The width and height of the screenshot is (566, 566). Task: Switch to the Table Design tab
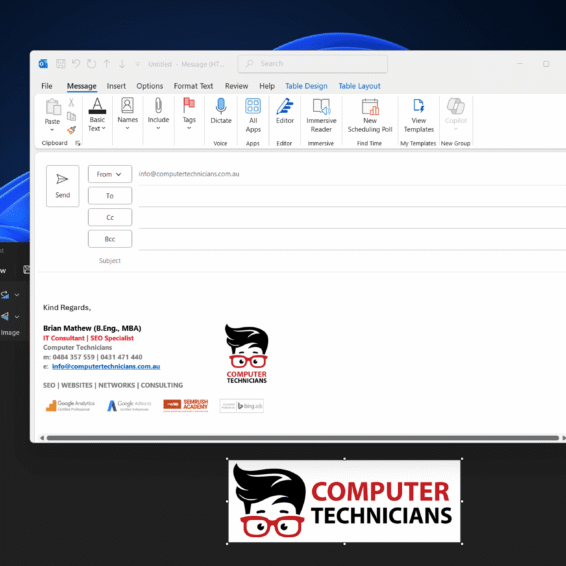(306, 86)
